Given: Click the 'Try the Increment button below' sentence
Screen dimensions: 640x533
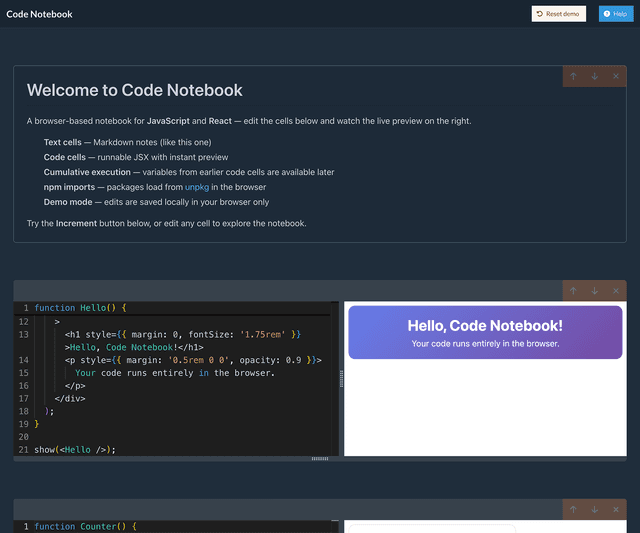Looking at the screenshot, I should click(167, 224).
